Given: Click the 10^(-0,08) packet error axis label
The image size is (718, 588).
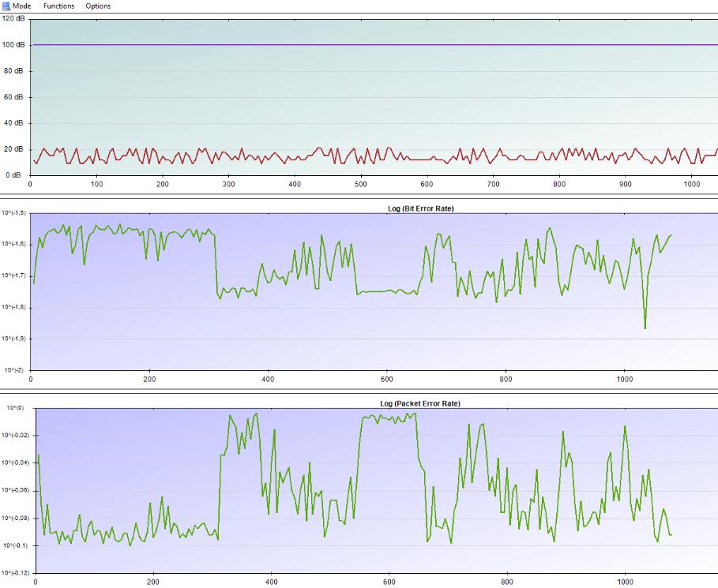Looking at the screenshot, I should tap(15, 518).
